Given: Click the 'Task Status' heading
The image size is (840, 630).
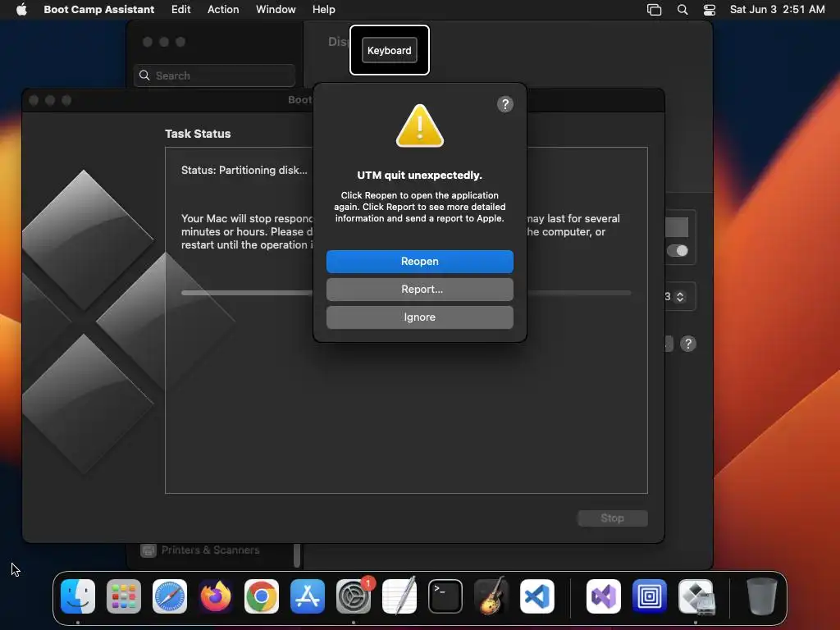Looking at the screenshot, I should click(198, 134).
